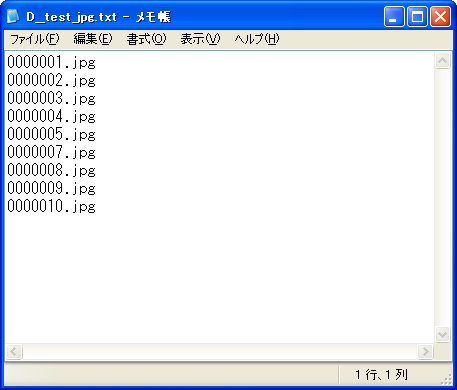Click the vertical scrollbar down arrow
Screen dimensions: 457x390
point(442,334)
